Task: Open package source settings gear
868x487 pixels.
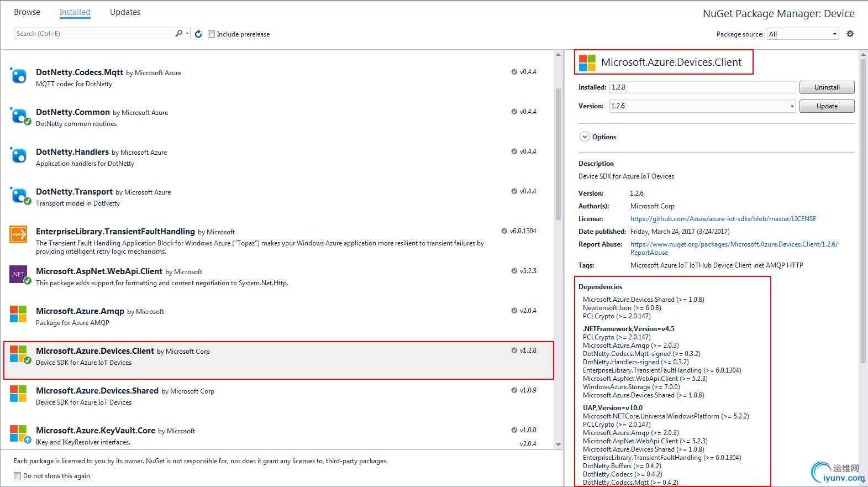Action: coord(850,34)
